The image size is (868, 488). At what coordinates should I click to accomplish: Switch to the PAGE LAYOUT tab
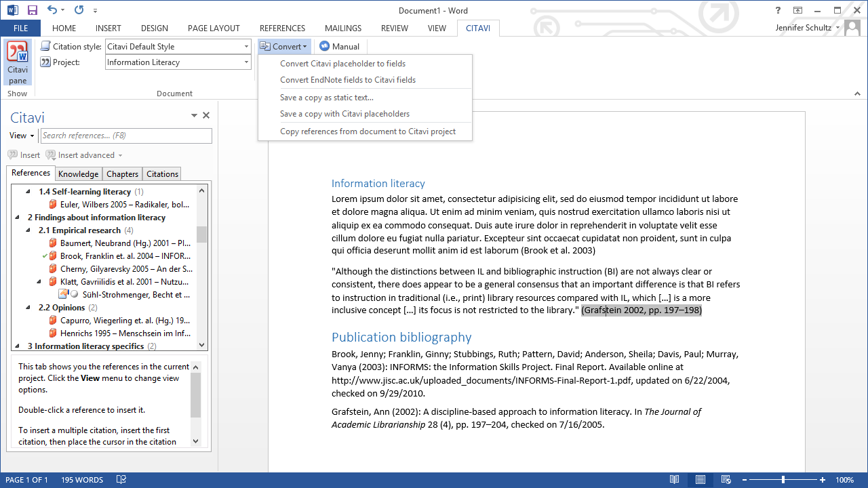(x=214, y=28)
